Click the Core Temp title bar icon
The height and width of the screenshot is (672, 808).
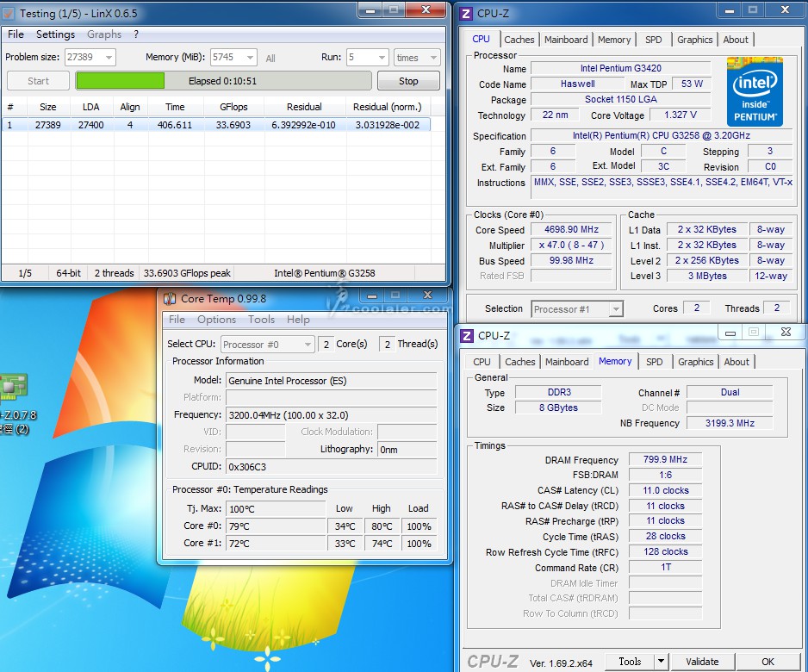pos(170,298)
